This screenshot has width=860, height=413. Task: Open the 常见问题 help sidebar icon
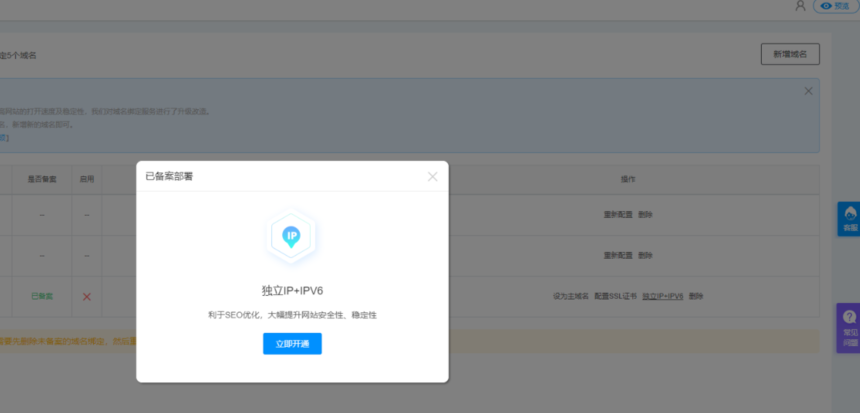tap(849, 328)
